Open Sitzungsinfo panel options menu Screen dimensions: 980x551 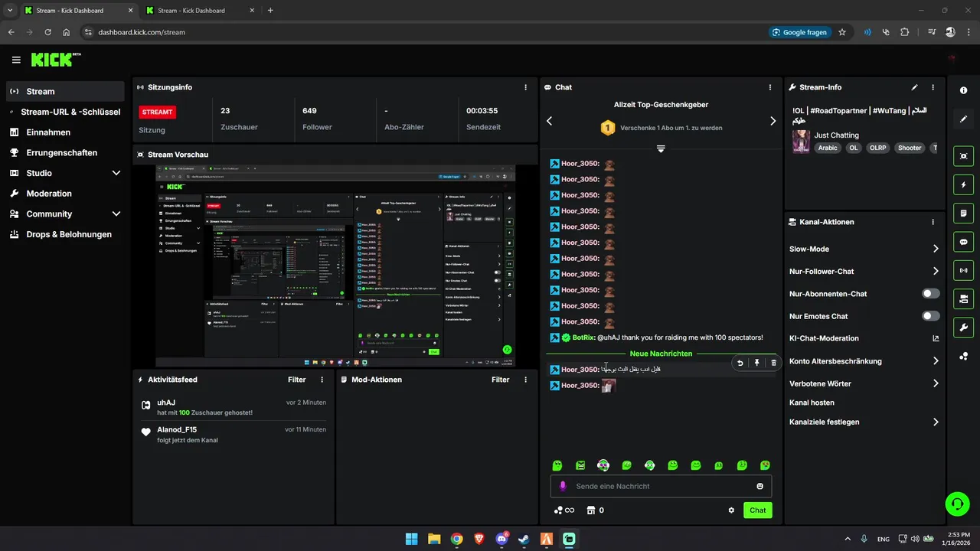pyautogui.click(x=525, y=87)
